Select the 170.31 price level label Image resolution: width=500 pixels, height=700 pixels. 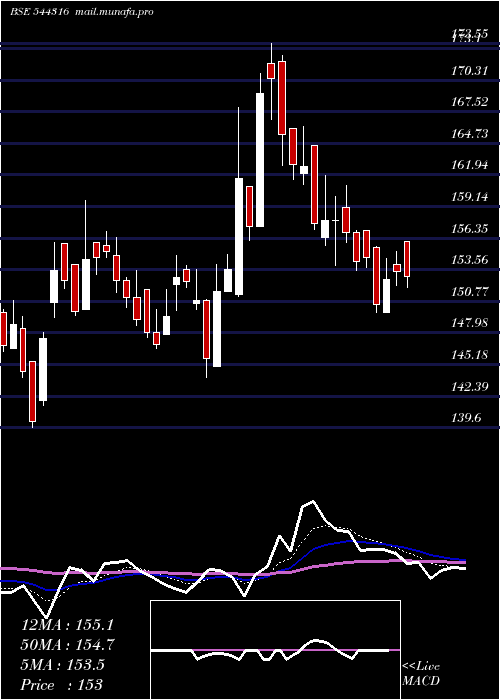click(x=471, y=70)
